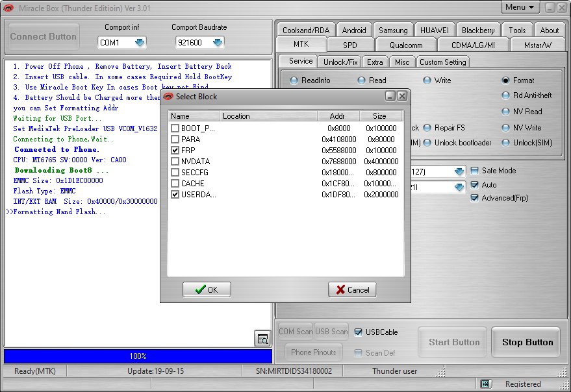Open the Custom Setting sub-tab
The height and width of the screenshot is (392, 571).
tap(442, 62)
